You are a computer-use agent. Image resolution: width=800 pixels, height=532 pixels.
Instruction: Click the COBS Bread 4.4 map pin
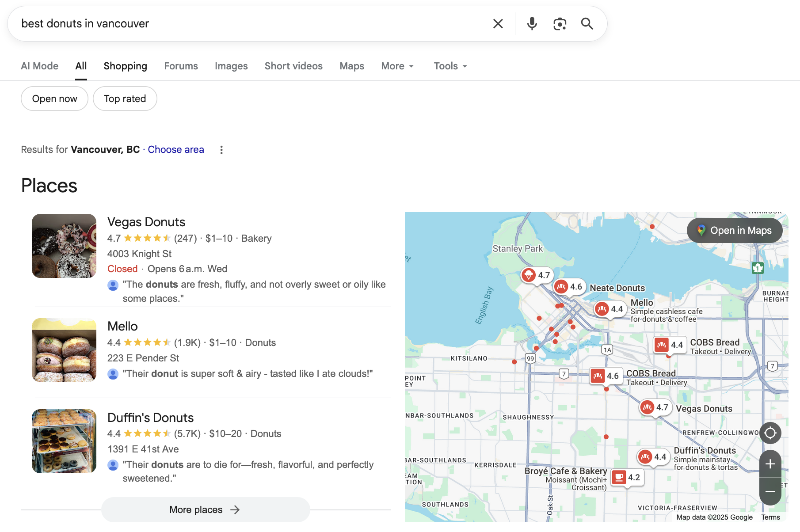point(669,345)
